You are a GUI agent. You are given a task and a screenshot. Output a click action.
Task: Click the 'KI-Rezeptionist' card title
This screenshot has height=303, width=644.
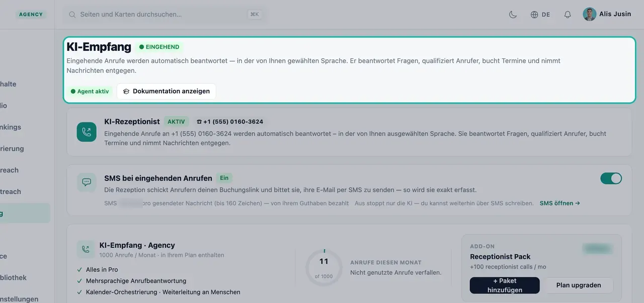(x=132, y=122)
